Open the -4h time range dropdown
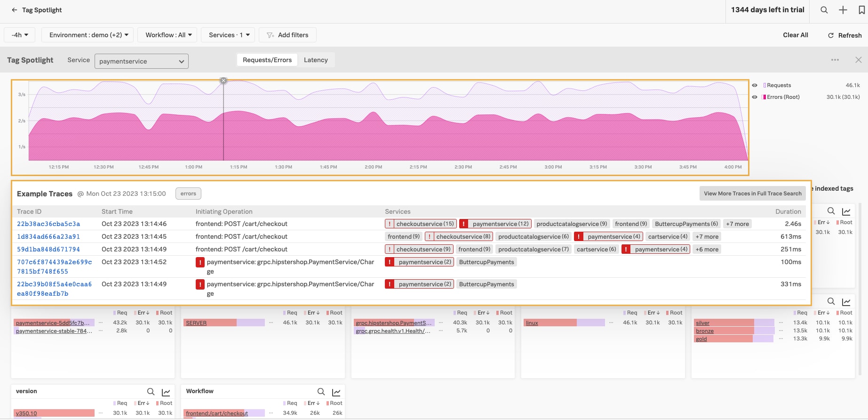This screenshot has height=420, width=868. [x=20, y=35]
